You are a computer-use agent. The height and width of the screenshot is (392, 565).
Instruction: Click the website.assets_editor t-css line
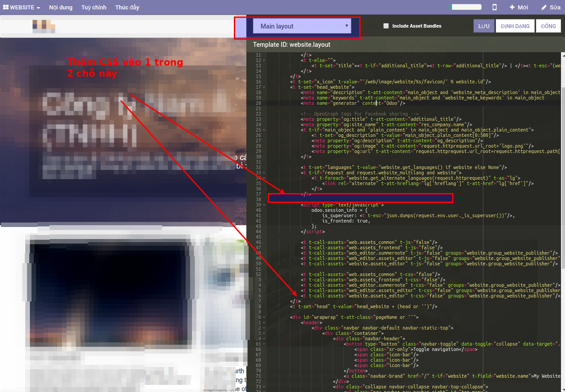[x=431, y=296]
